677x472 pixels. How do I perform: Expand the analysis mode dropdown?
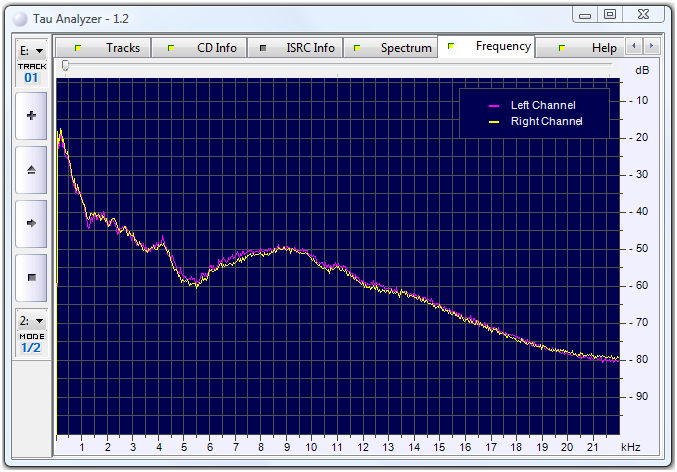[x=30, y=322]
